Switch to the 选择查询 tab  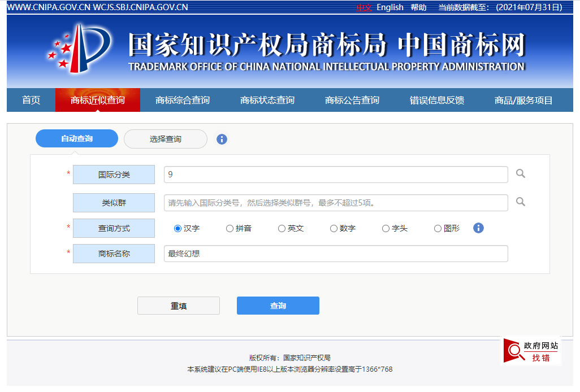point(166,139)
